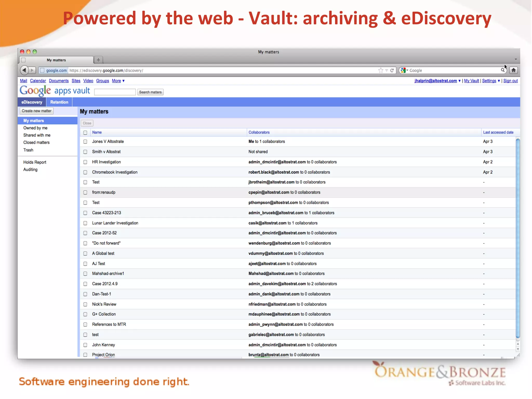The width and height of the screenshot is (532, 399).
Task: Open the Jones V Altostrate matter
Action: pos(108,142)
